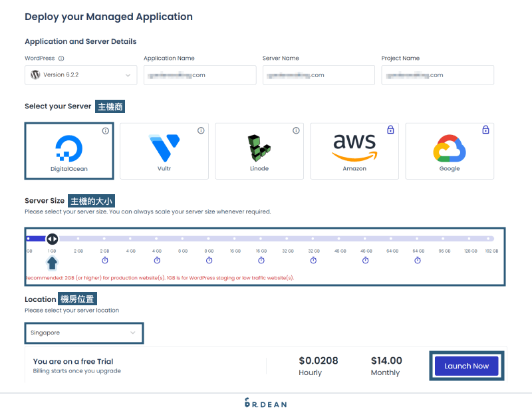Click the lock icon on Amazon provider

(390, 129)
